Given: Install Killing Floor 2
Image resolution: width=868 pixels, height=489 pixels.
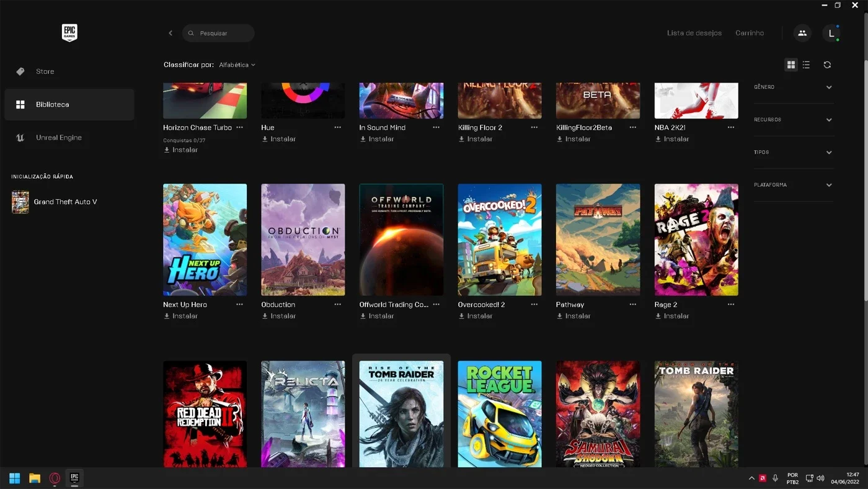Looking at the screenshot, I should point(476,139).
